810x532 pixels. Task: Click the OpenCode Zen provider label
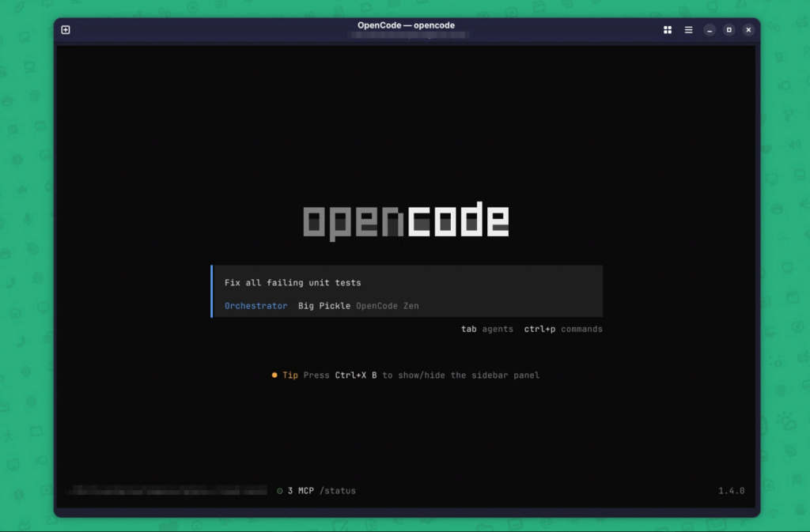pos(387,306)
